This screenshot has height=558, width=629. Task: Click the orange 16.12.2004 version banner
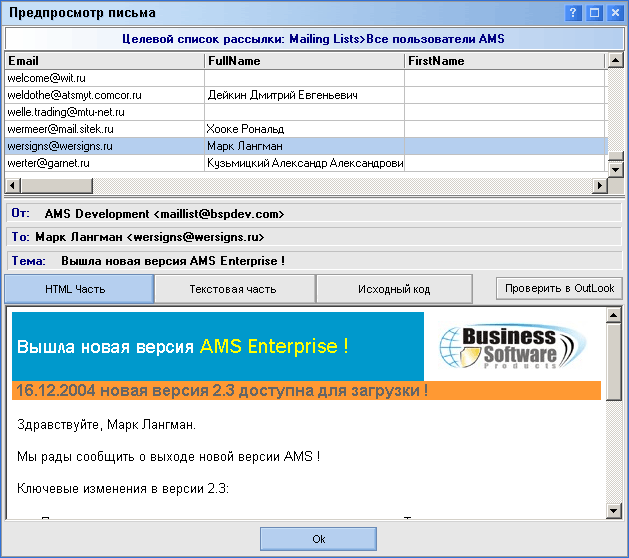tap(306, 390)
